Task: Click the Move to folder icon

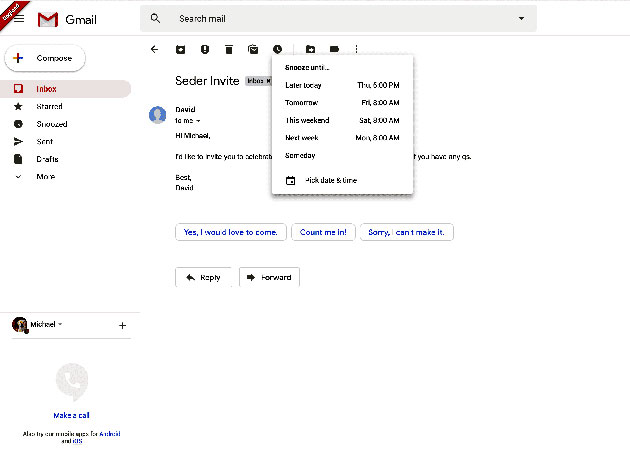Action: pos(310,48)
